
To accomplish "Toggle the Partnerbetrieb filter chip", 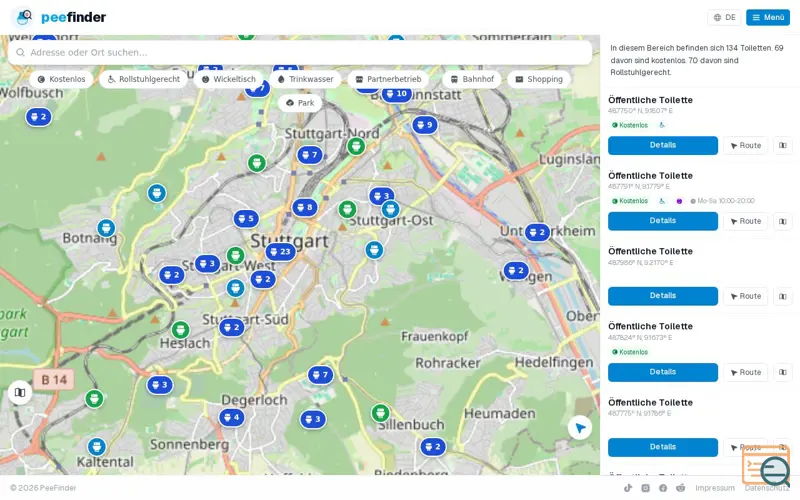I will [x=388, y=79].
